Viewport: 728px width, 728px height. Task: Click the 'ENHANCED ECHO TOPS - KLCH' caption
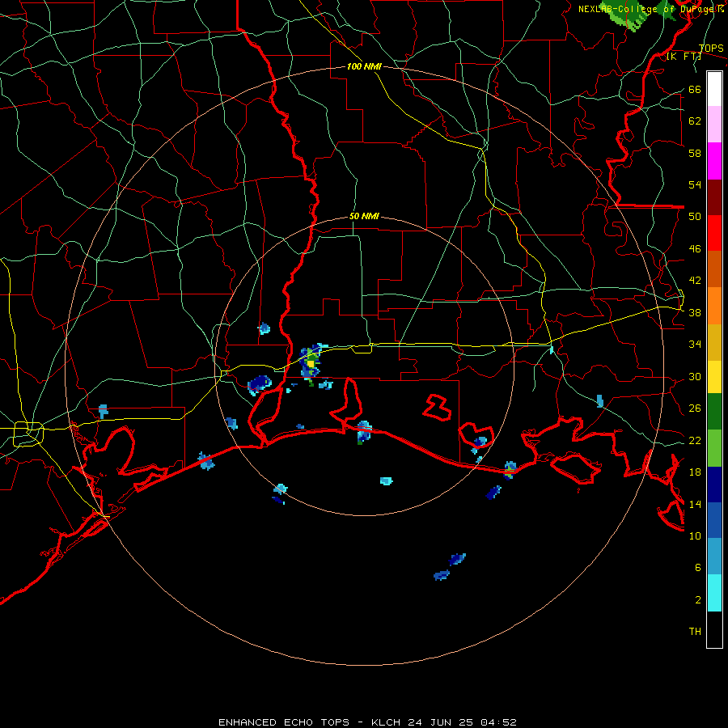(x=311, y=722)
